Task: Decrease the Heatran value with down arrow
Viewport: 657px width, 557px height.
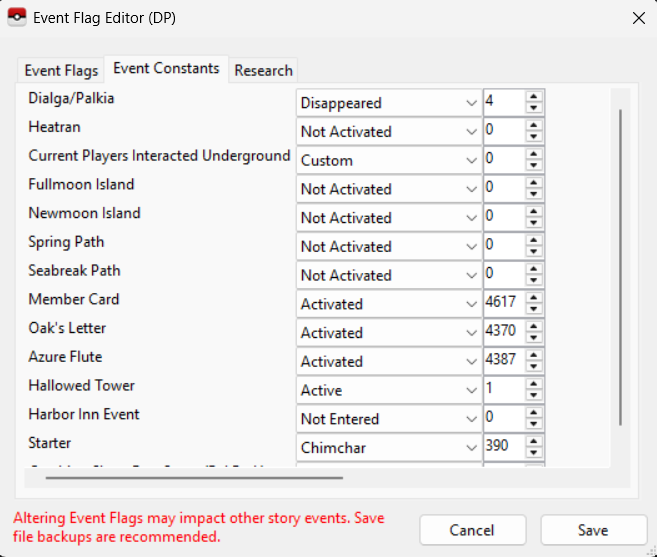Action: point(534,137)
